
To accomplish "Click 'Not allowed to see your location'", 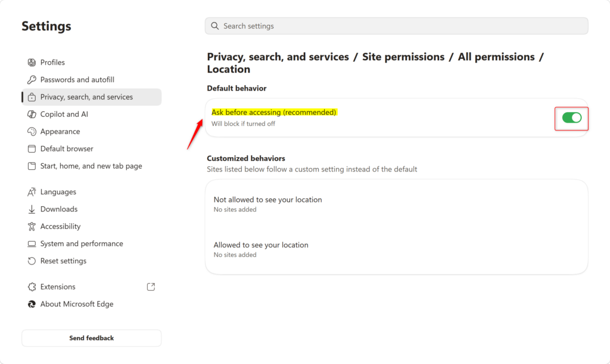I will (267, 200).
